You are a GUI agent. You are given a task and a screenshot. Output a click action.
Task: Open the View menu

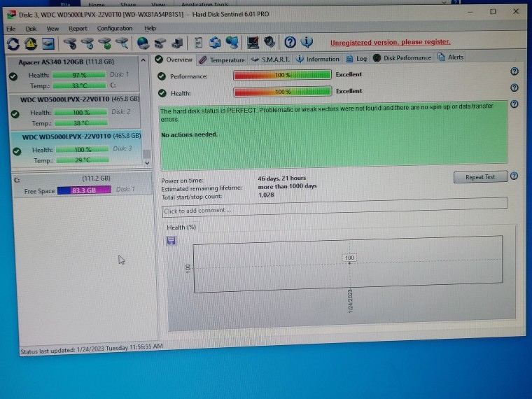tap(52, 29)
